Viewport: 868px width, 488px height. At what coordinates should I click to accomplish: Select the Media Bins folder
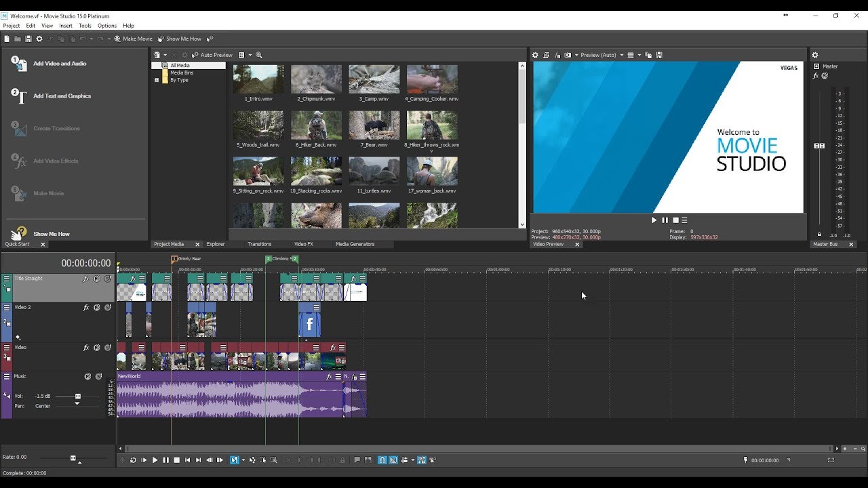click(x=181, y=73)
